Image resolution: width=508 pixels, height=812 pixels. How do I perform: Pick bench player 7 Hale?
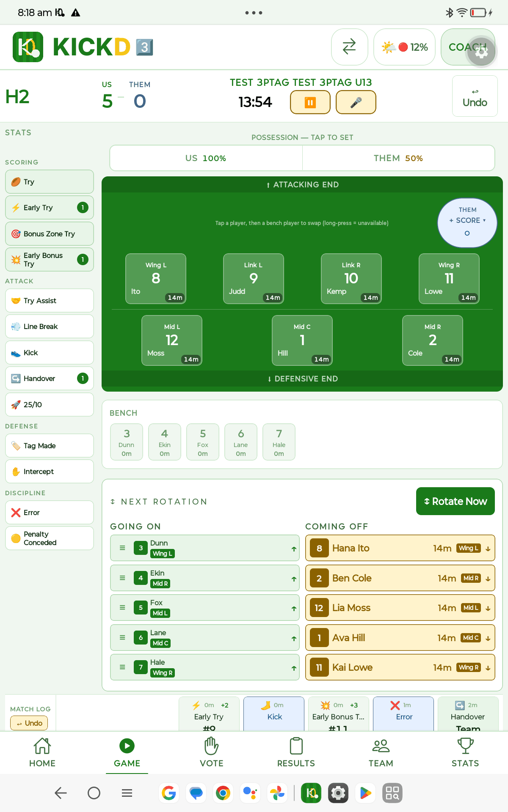(279, 442)
